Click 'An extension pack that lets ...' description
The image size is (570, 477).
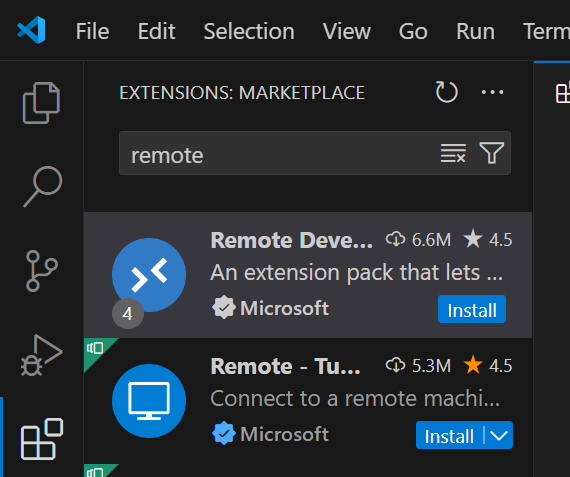click(x=357, y=273)
